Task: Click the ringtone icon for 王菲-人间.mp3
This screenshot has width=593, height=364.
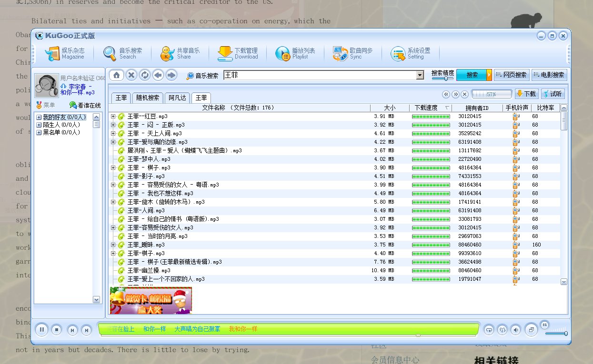Action: (x=516, y=210)
